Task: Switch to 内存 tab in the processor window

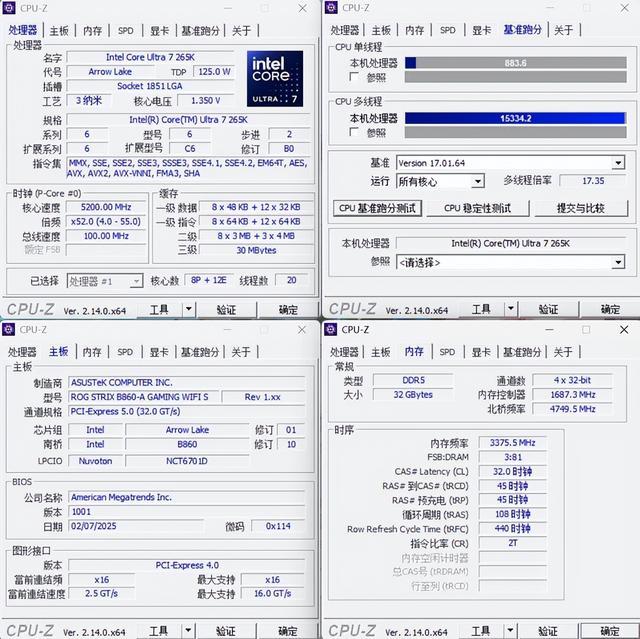Action: click(x=92, y=31)
